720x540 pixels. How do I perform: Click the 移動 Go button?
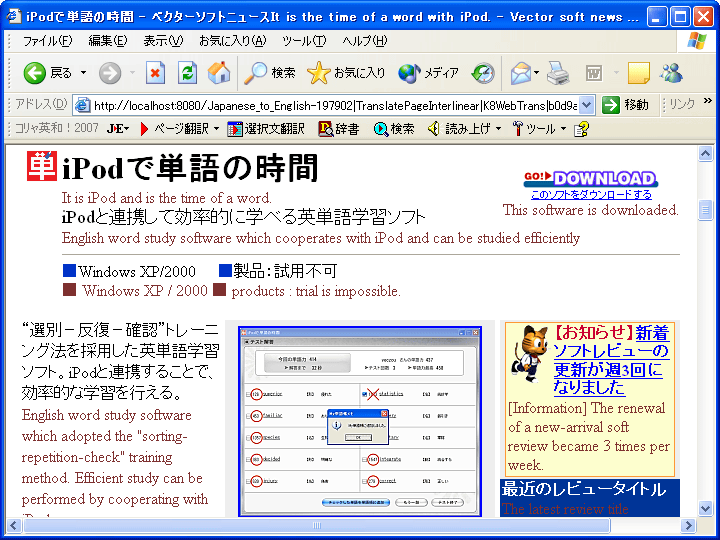(625, 105)
